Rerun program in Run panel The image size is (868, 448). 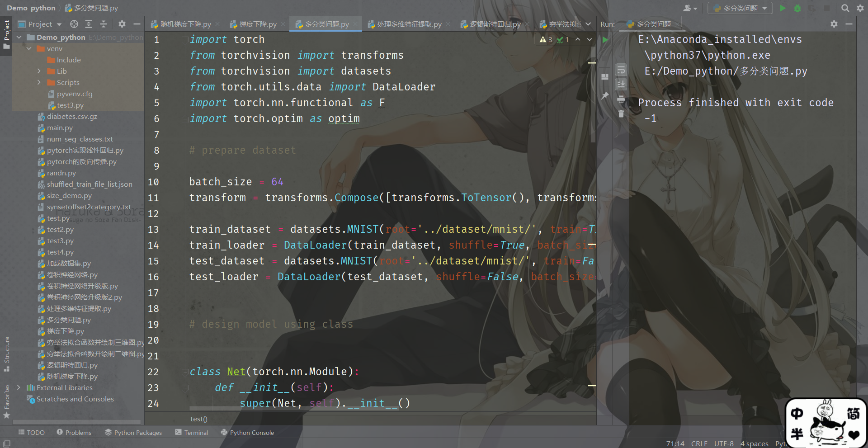click(x=605, y=40)
